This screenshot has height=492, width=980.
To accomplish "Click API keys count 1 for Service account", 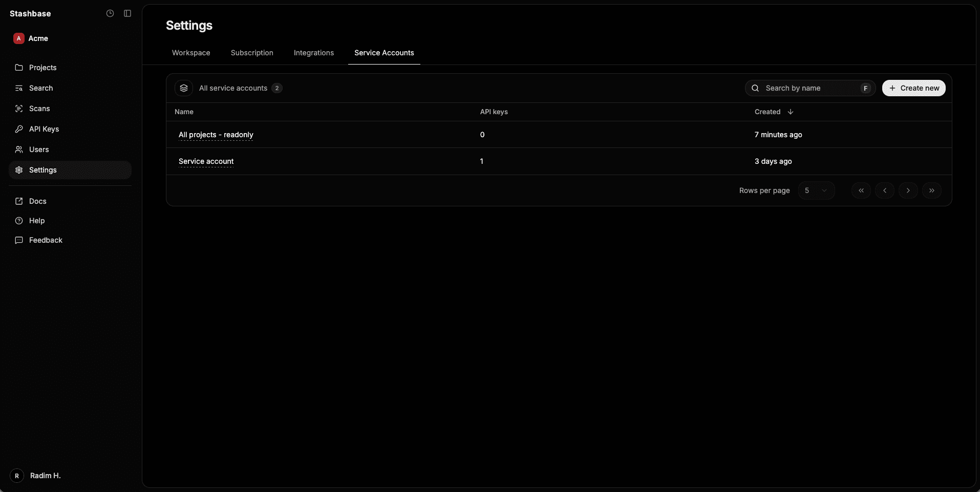I will point(481,161).
